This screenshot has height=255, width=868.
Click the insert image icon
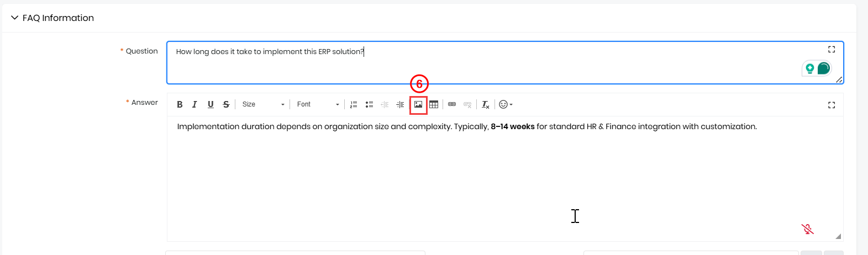coord(418,104)
